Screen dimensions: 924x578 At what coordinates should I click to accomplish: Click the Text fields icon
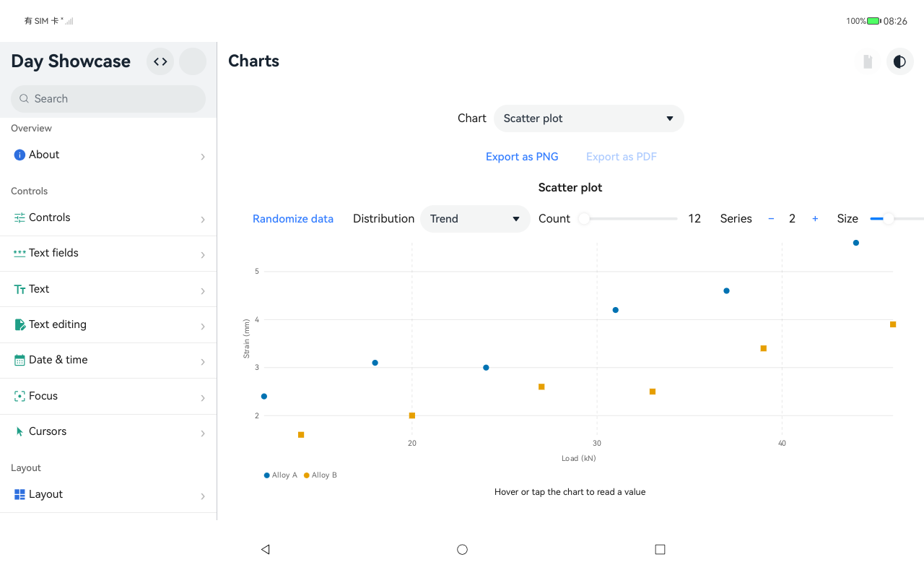point(19,253)
